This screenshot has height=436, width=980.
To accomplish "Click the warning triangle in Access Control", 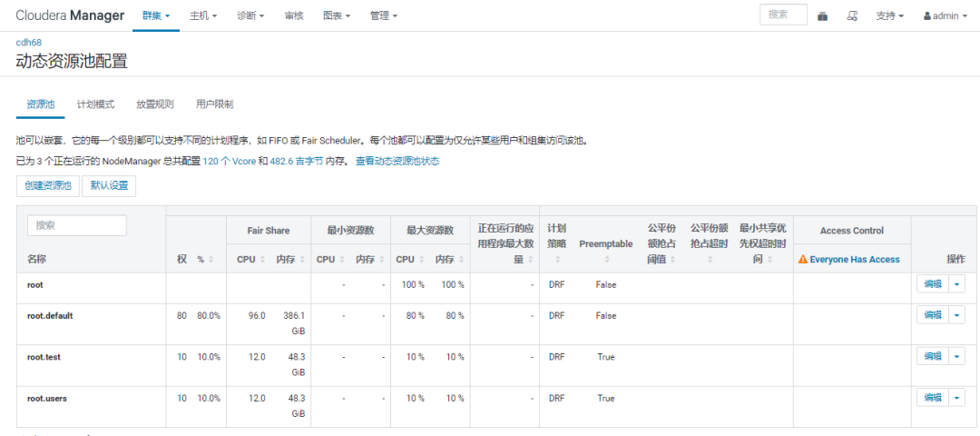I will [803, 260].
